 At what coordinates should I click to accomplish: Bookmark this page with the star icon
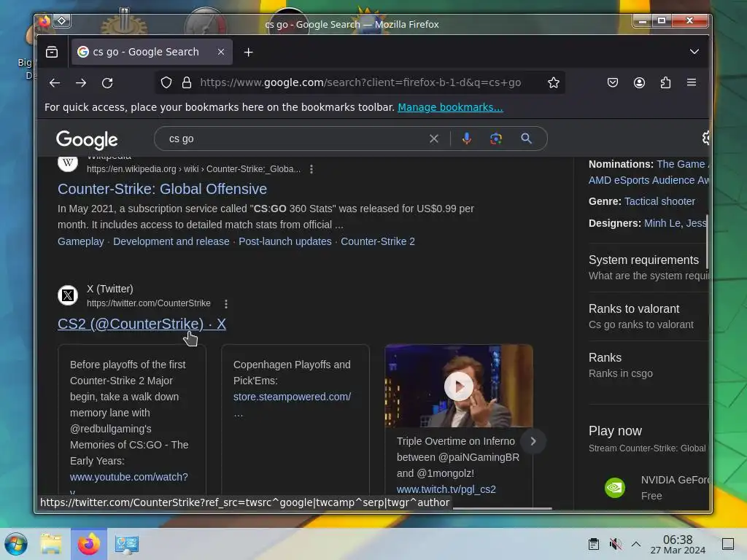(x=553, y=83)
